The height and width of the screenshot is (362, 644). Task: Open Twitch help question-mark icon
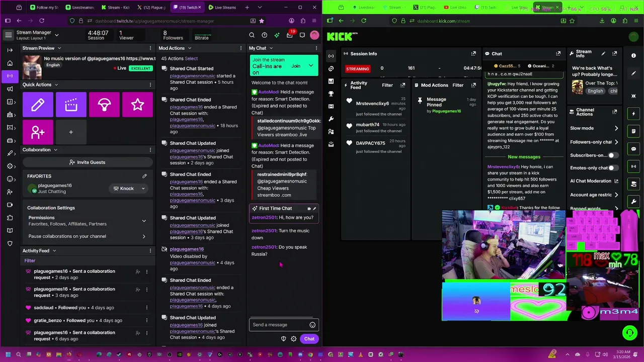coord(264,35)
